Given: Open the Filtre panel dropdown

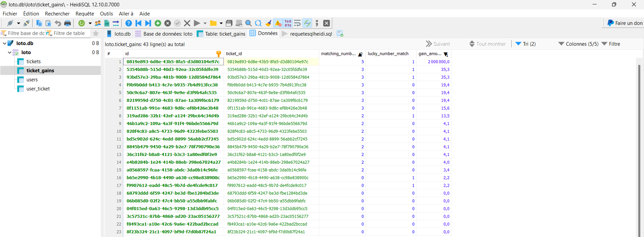Looking at the screenshot, I should (x=611, y=44).
